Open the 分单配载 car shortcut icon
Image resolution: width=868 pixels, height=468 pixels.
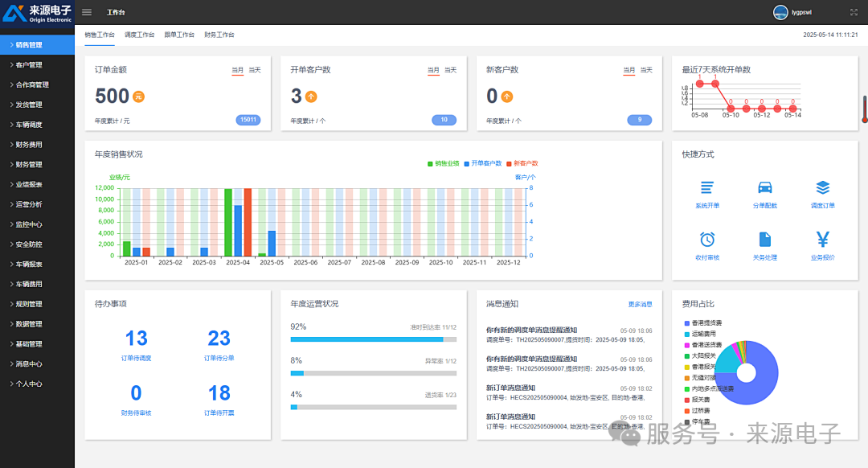(764, 187)
